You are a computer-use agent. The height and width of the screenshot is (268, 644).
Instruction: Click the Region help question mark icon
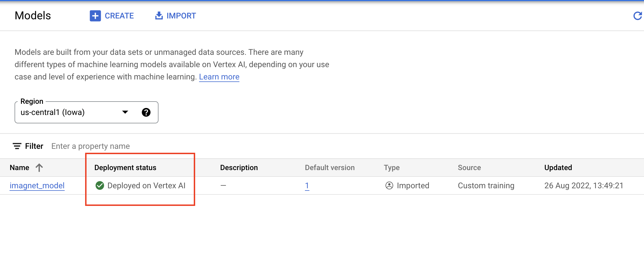click(146, 112)
